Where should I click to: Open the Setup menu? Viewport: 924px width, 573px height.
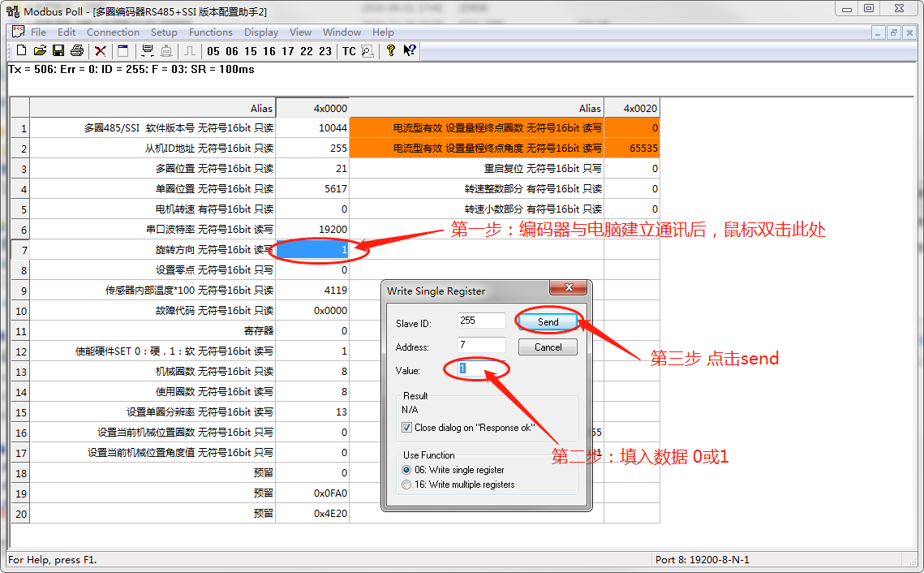click(x=164, y=32)
